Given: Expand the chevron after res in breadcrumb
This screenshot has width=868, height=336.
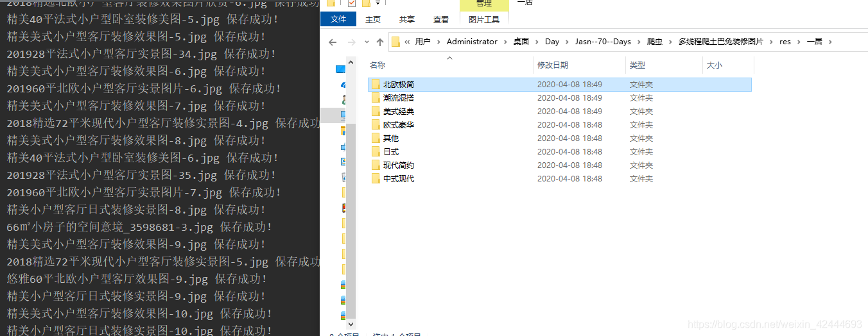Looking at the screenshot, I should click(x=799, y=42).
